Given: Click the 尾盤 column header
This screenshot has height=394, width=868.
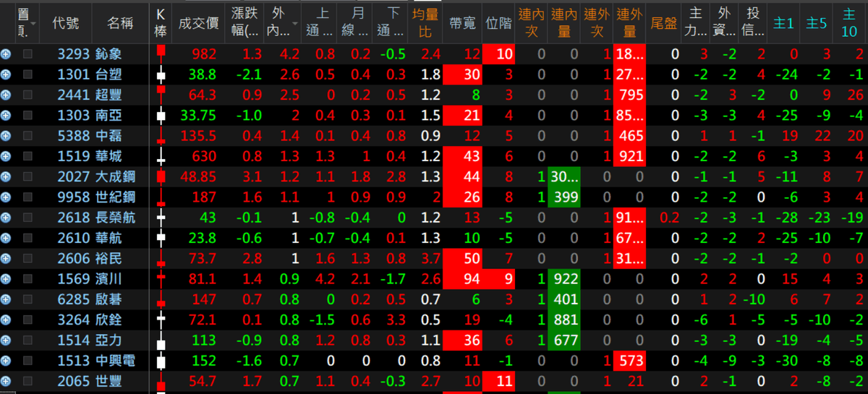Looking at the screenshot, I should (664, 22).
